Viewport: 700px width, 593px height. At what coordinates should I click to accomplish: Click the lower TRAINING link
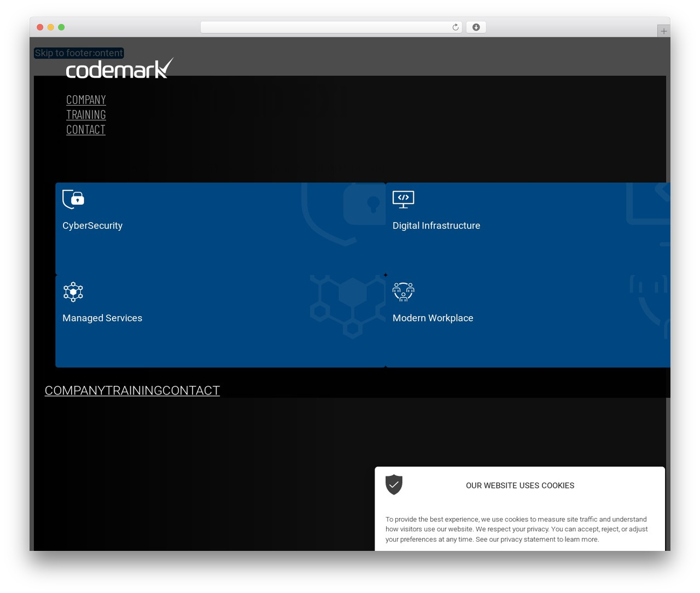tap(133, 391)
